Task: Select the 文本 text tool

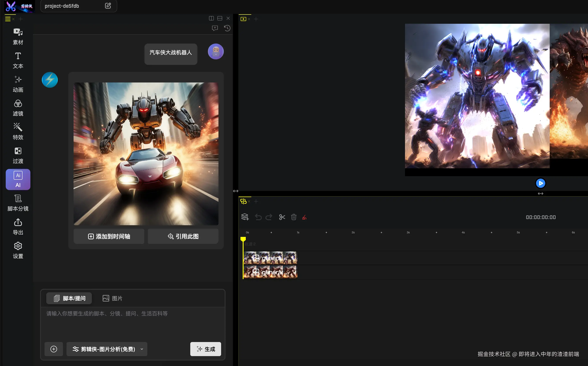Action: [18, 60]
